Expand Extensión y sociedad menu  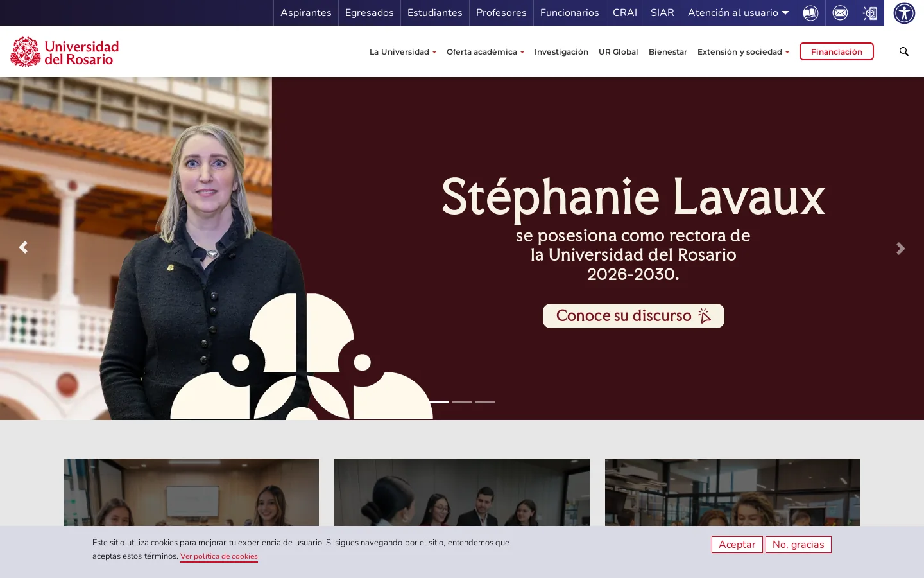(743, 52)
